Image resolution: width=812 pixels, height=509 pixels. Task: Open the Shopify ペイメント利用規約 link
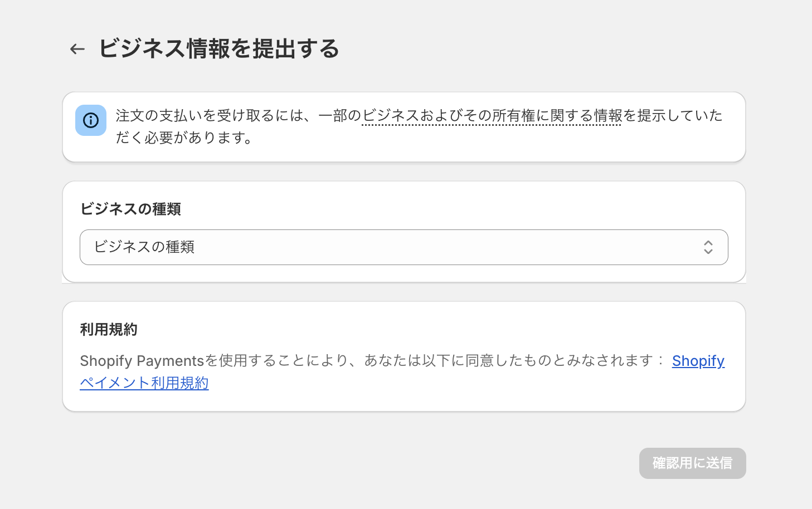698,361
